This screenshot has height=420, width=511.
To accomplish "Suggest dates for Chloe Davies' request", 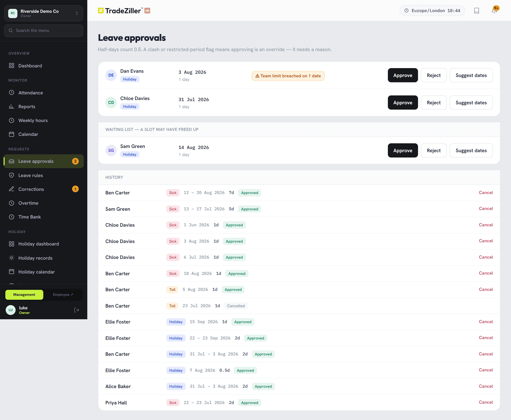I will tap(471, 103).
